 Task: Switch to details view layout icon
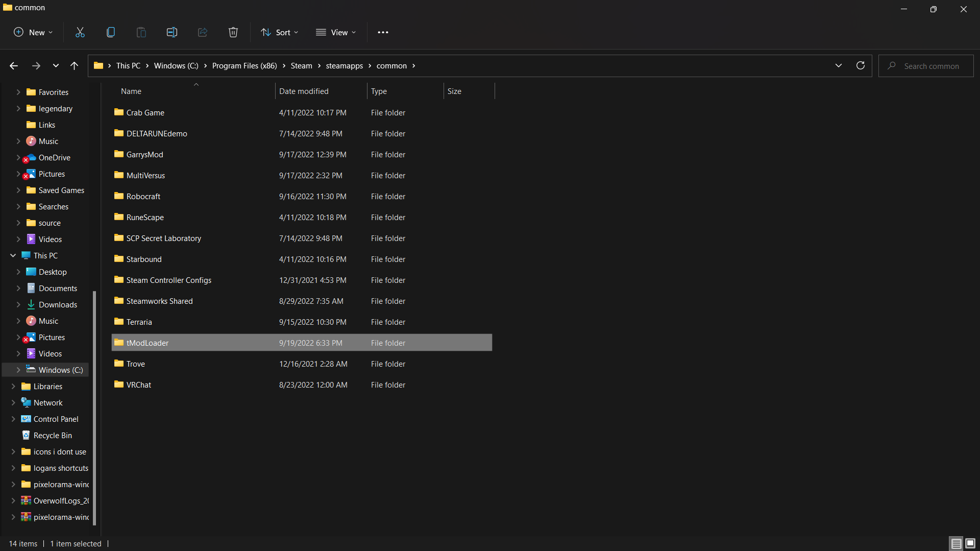(x=957, y=544)
